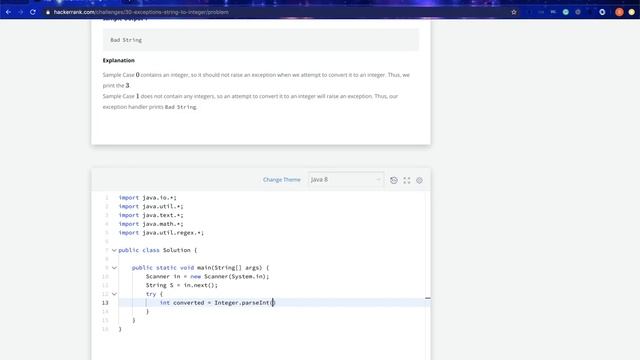The height and width of the screenshot is (360, 640).
Task: Bookmark this page with the star
Action: (x=514, y=12)
